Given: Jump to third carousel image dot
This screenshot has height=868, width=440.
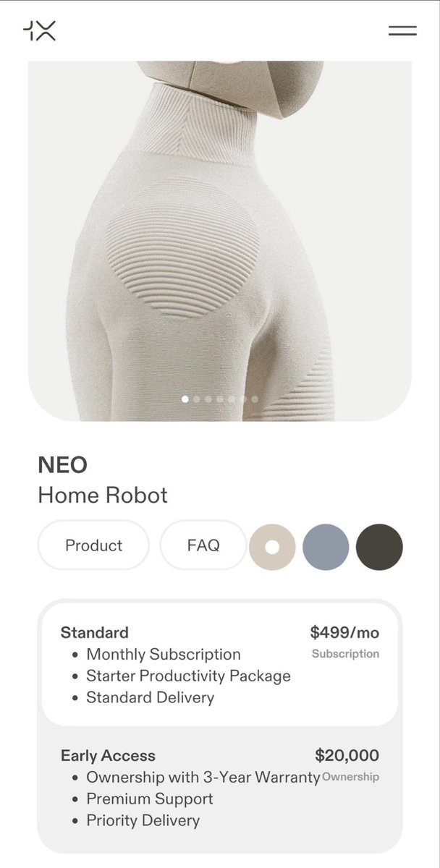Looking at the screenshot, I should tap(208, 399).
